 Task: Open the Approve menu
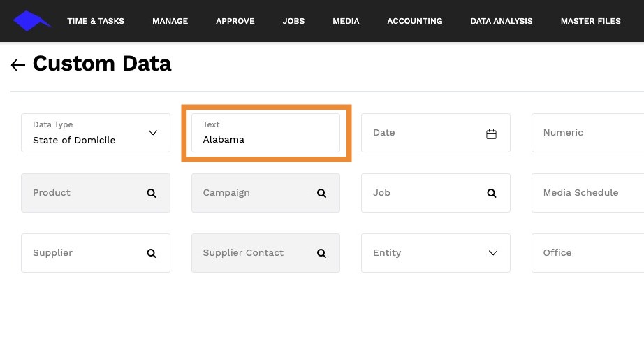click(x=235, y=21)
